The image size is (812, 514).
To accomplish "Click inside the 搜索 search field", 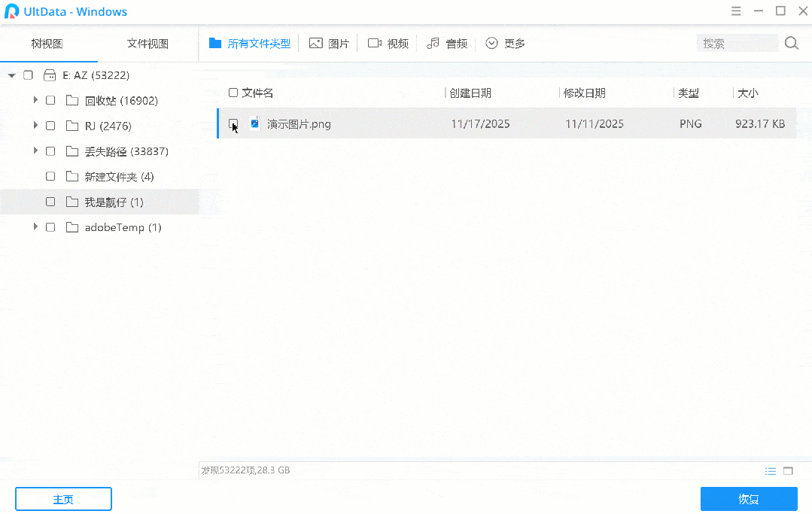I will [x=737, y=43].
